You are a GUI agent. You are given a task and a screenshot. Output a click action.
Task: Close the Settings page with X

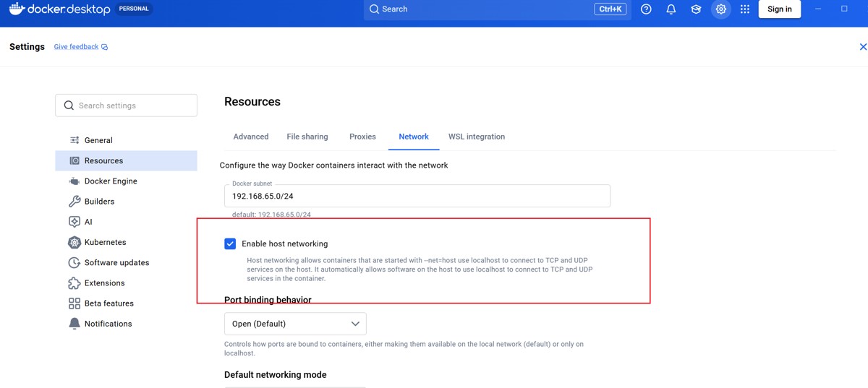[862, 47]
